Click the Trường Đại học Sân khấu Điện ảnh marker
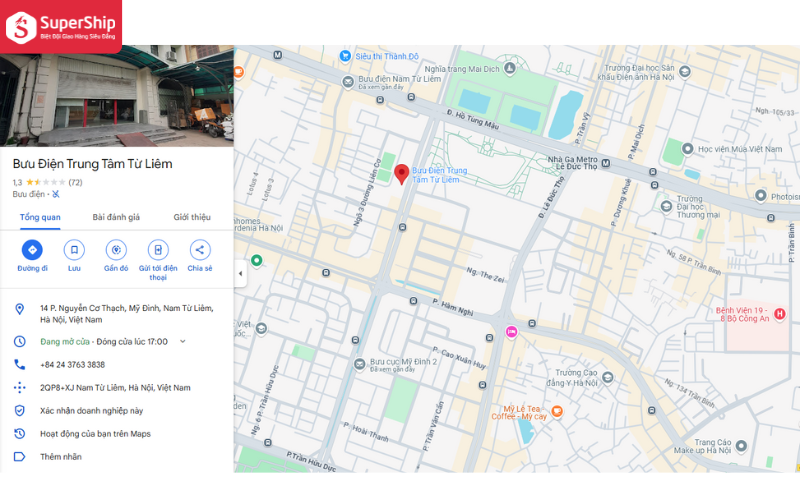 685,71
